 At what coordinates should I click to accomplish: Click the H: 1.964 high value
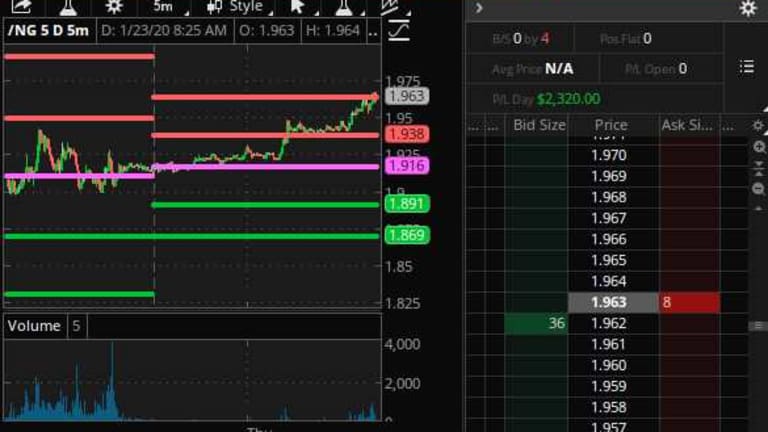pyautogui.click(x=333, y=31)
